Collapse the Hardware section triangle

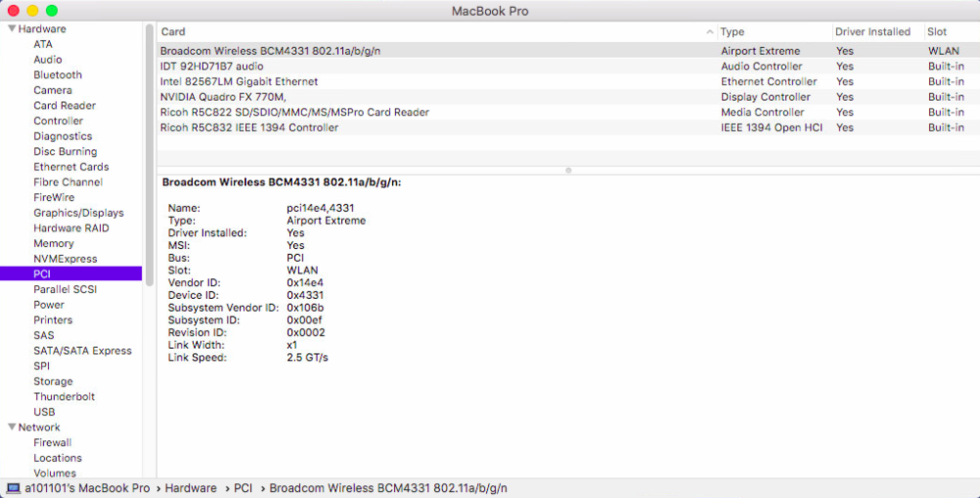click(11, 28)
